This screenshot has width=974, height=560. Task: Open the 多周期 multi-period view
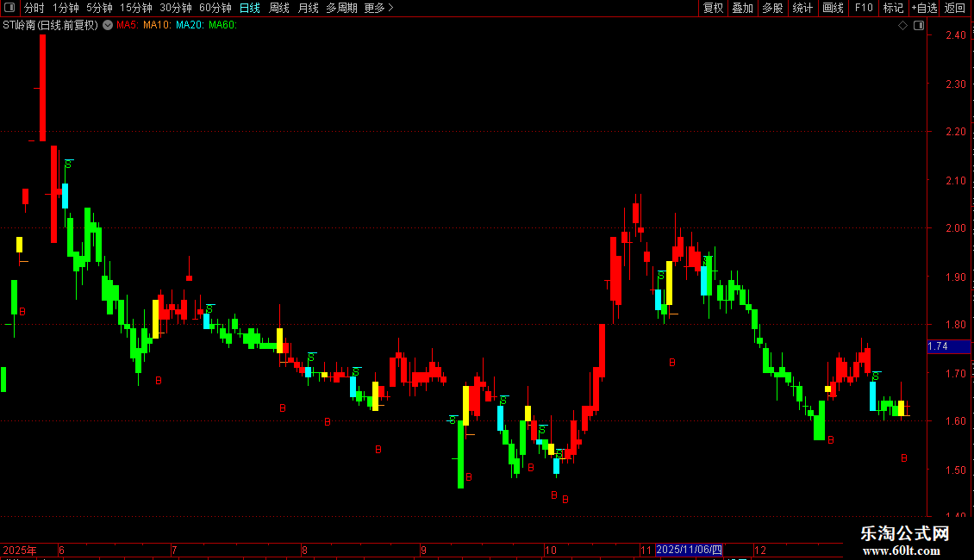tap(341, 8)
